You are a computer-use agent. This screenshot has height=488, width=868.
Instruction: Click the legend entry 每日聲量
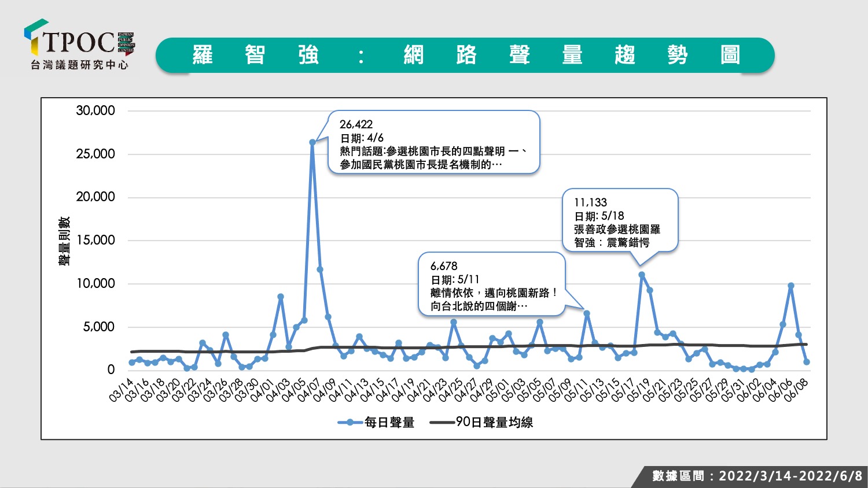[x=377, y=423]
